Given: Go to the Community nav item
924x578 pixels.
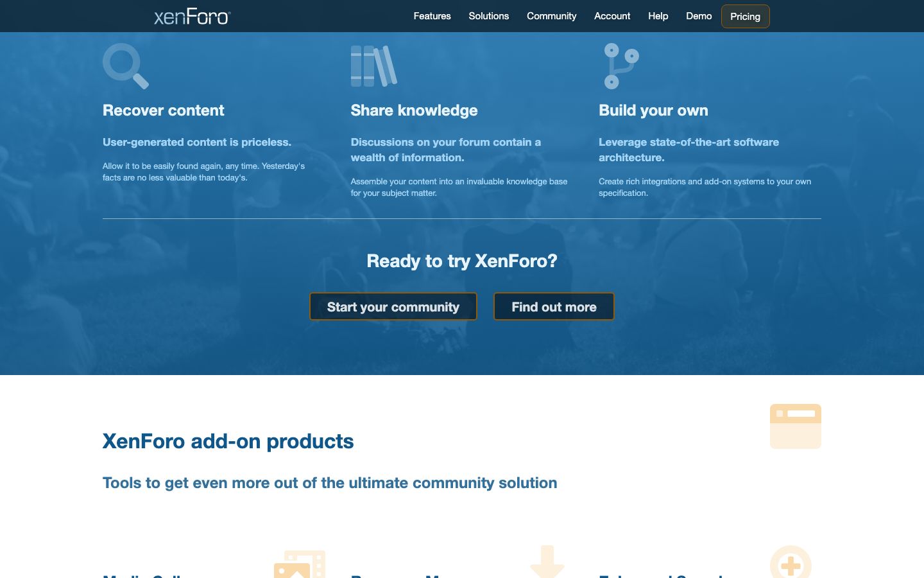Looking at the screenshot, I should [x=551, y=16].
